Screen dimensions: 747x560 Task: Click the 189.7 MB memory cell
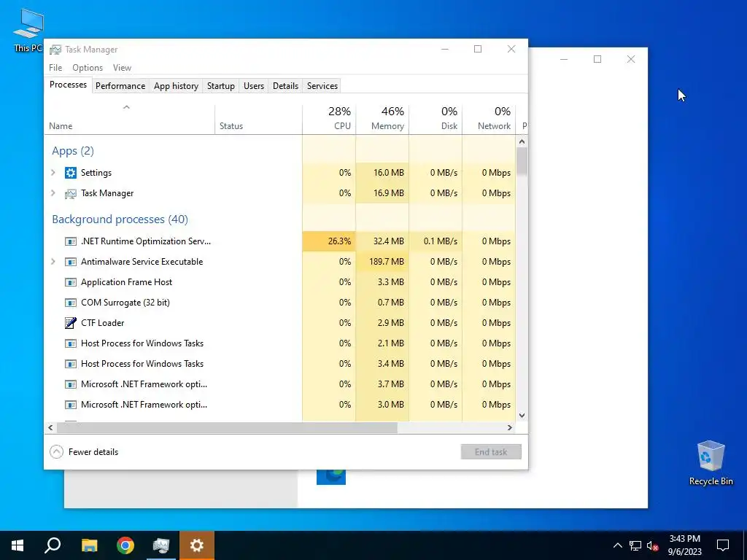click(x=382, y=262)
